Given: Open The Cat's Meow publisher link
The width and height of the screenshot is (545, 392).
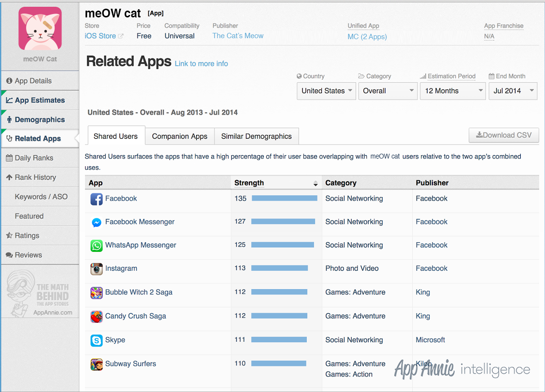Looking at the screenshot, I should pyautogui.click(x=238, y=35).
